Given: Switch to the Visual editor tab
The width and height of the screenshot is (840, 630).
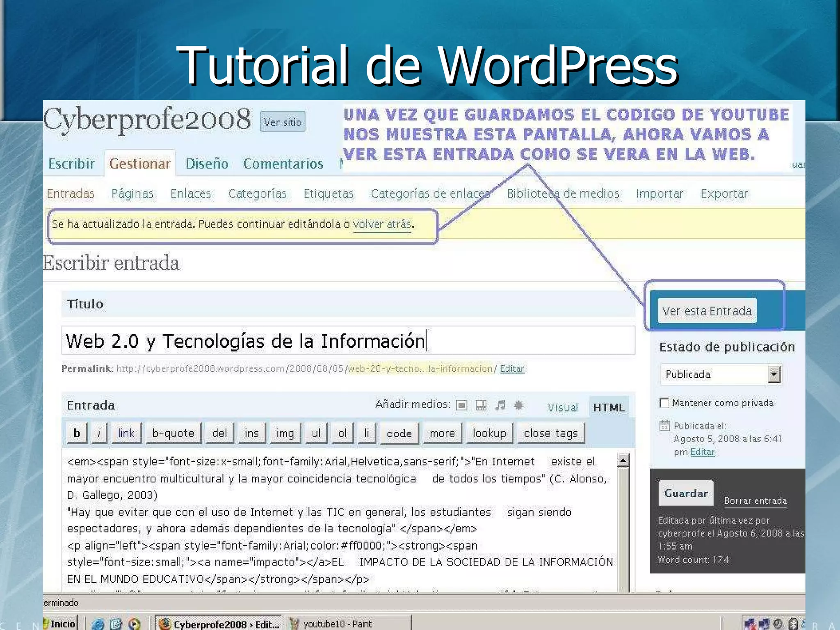Looking at the screenshot, I should (x=562, y=407).
